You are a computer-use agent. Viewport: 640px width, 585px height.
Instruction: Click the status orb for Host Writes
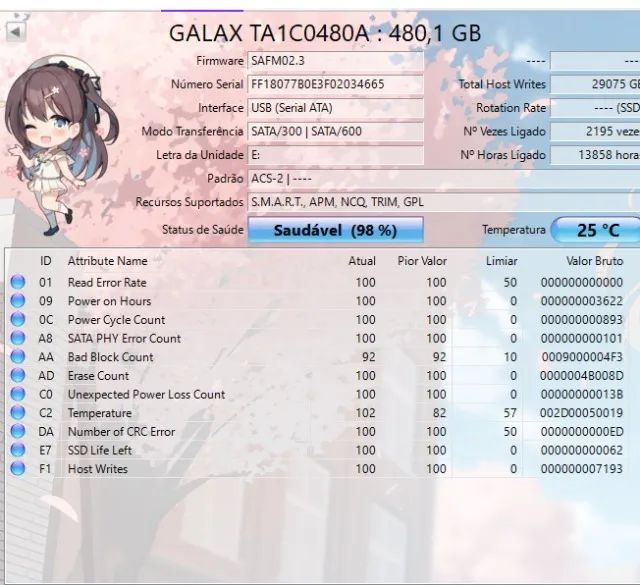(18, 469)
